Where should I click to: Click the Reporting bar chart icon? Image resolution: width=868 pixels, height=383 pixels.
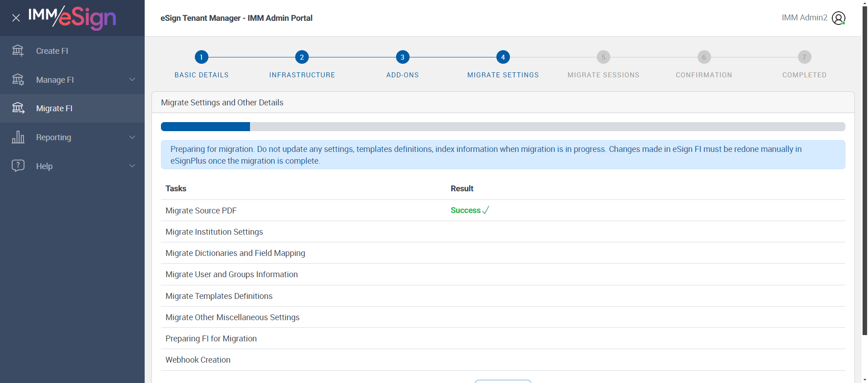18,137
